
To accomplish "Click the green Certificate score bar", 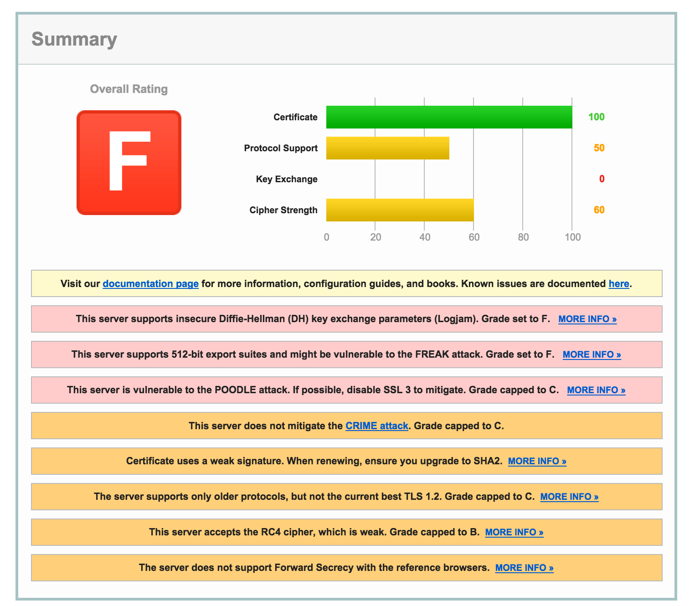I will [x=449, y=117].
